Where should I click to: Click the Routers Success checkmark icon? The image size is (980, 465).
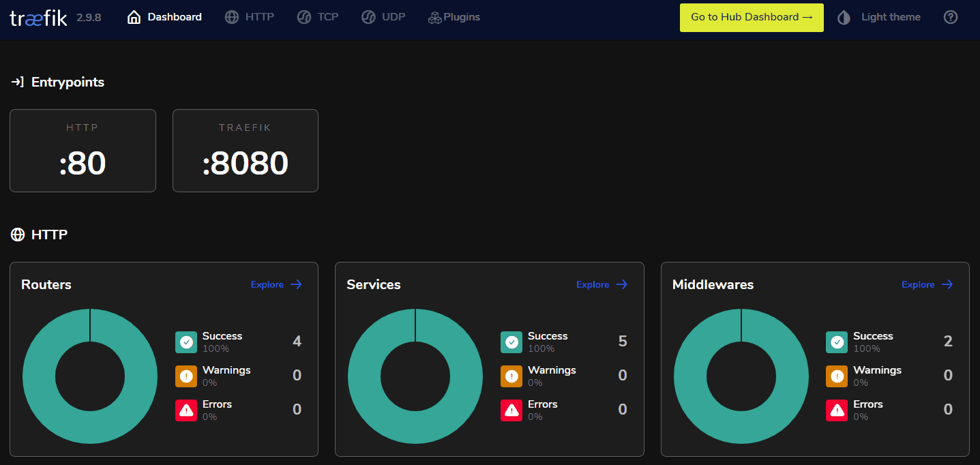[186, 342]
